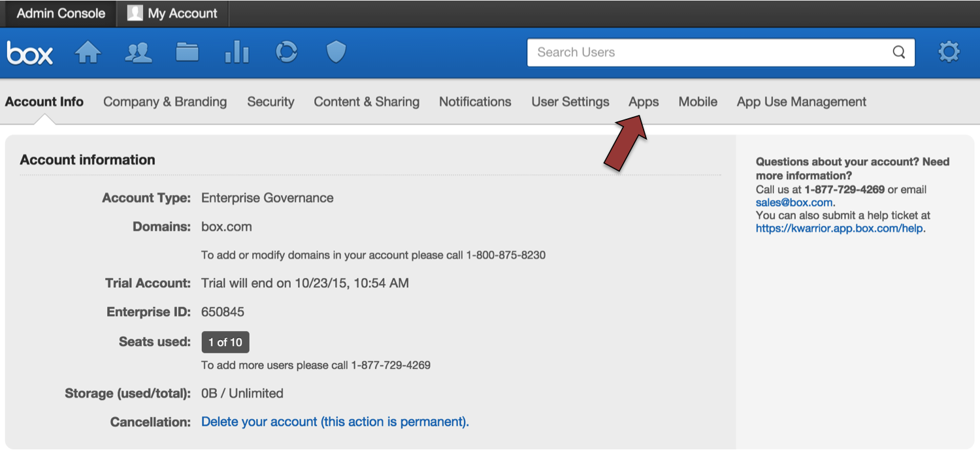Viewport: 980px width, 455px height.
Task: Click the Enterprise ID value 650845
Action: click(x=223, y=312)
